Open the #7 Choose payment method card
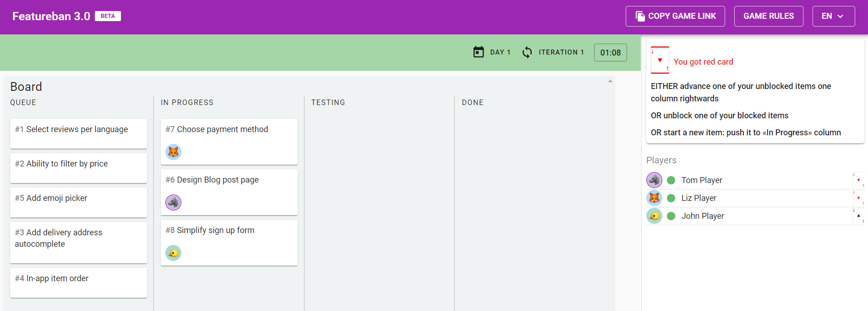868x311 pixels. click(x=229, y=142)
